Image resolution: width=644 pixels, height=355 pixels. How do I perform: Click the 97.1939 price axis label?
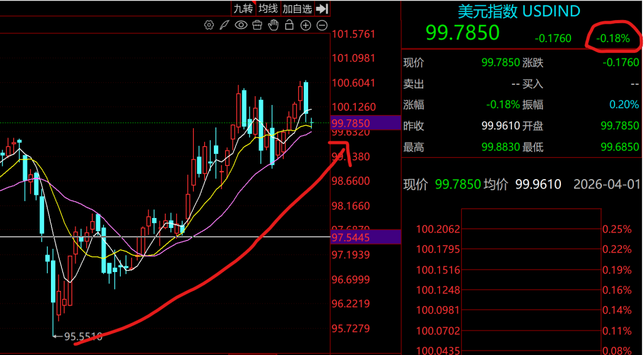(x=351, y=255)
